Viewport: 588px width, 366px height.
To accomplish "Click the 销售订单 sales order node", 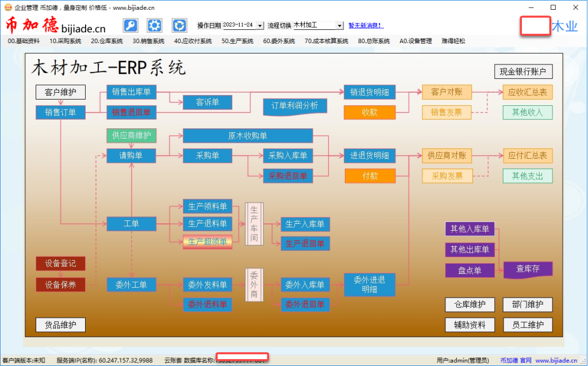I will pyautogui.click(x=60, y=112).
